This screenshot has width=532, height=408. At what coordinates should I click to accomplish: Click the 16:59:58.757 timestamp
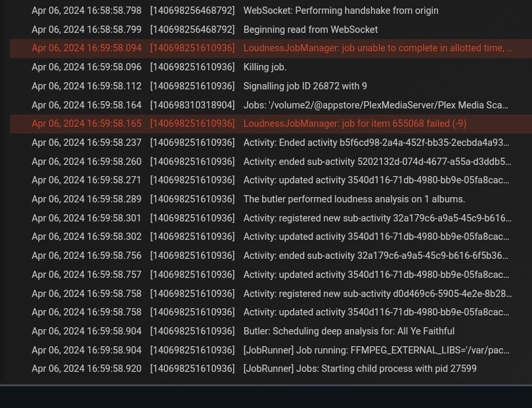click(x=86, y=275)
